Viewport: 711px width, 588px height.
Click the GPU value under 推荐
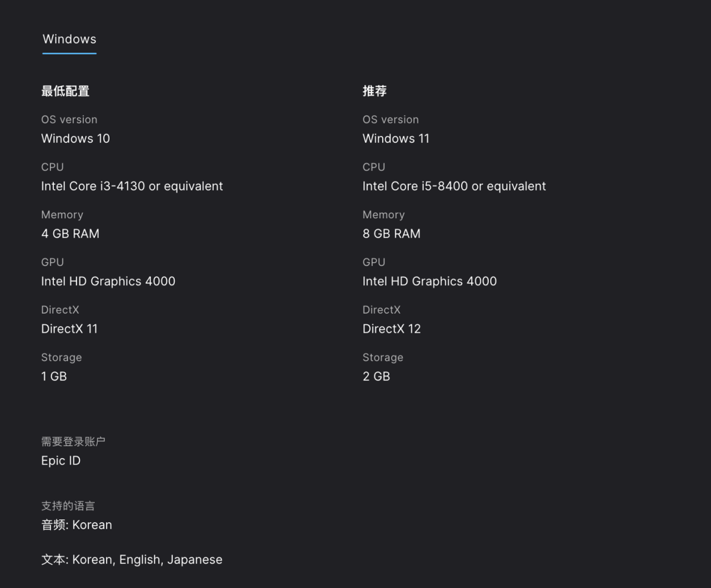tap(430, 281)
